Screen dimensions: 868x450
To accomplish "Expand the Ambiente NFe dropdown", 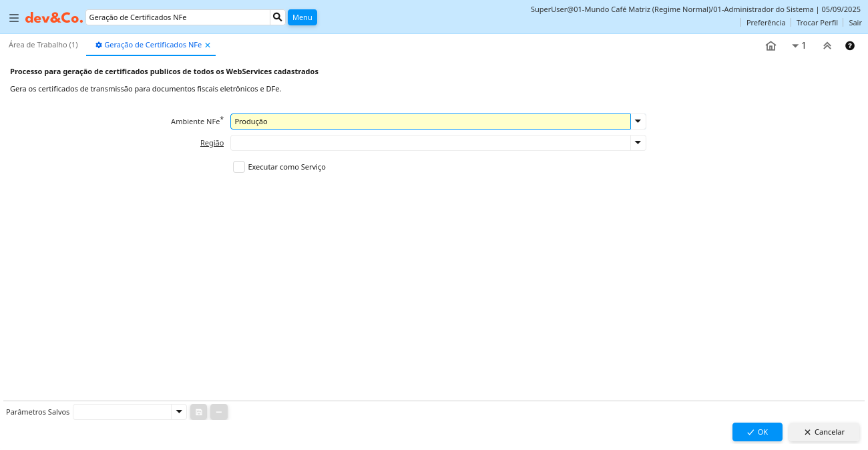I will point(638,122).
